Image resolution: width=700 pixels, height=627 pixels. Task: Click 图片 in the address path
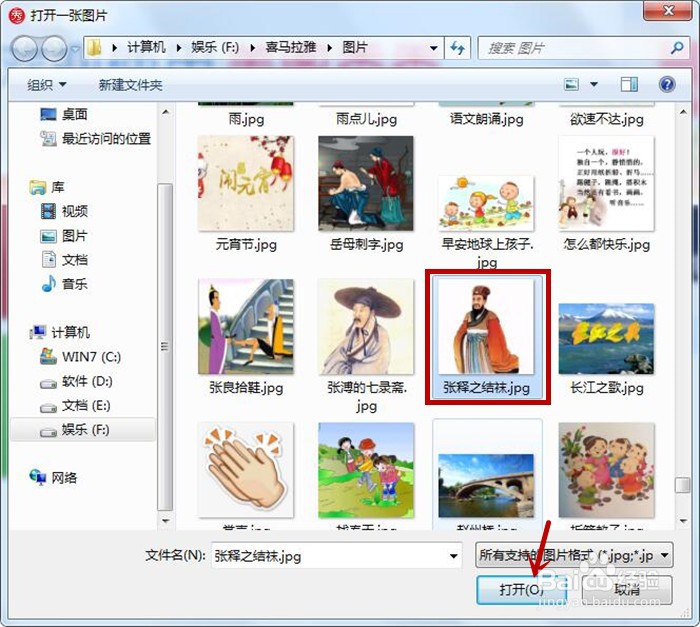coord(355,47)
